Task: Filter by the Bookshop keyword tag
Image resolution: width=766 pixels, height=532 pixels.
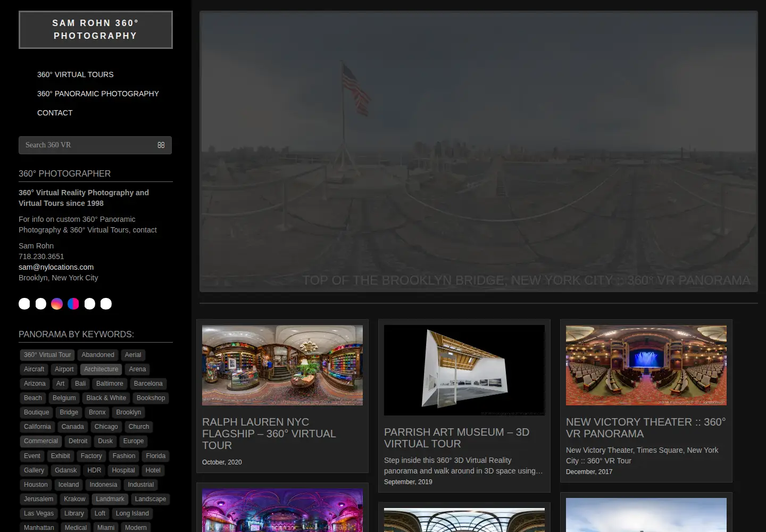Action: 151,398
